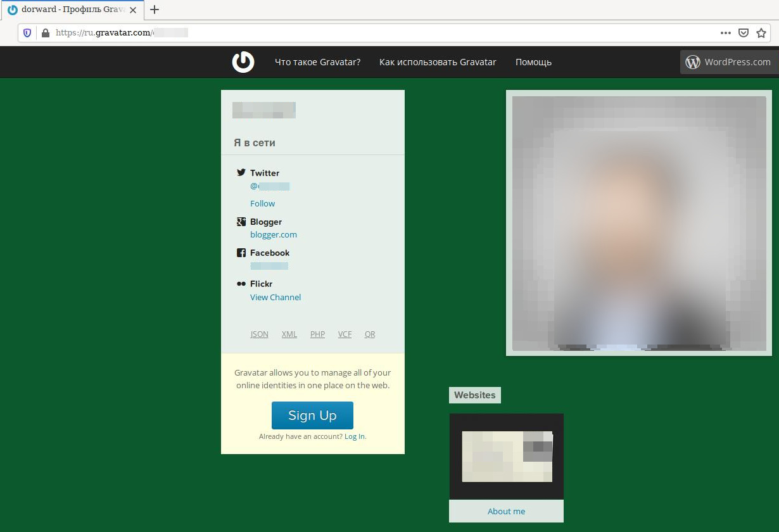Click the padlock site security icon
Viewport: 779px width, 532px height.
(x=45, y=33)
